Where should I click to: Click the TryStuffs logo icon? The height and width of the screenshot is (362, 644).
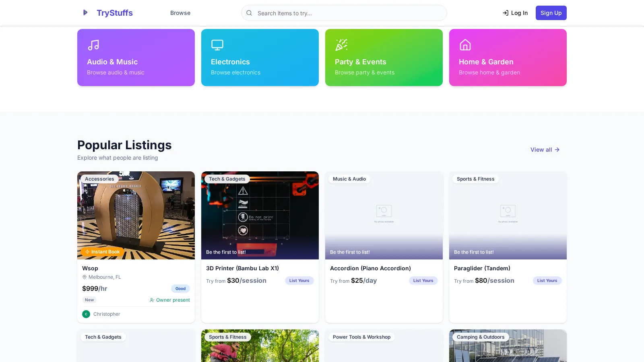coord(85,13)
